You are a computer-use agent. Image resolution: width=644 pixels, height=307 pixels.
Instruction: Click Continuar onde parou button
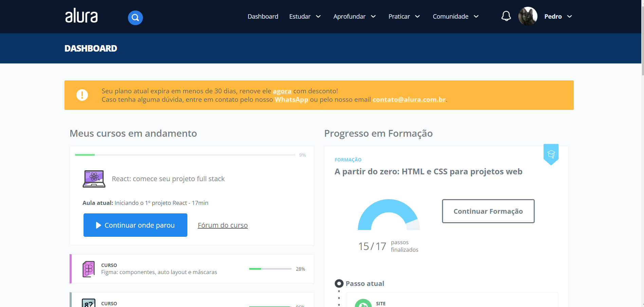click(x=135, y=225)
